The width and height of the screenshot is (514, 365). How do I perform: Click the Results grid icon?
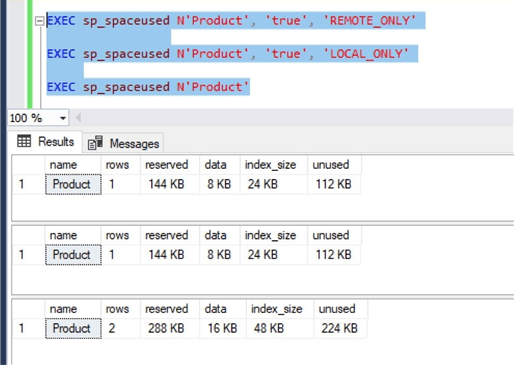tap(24, 141)
